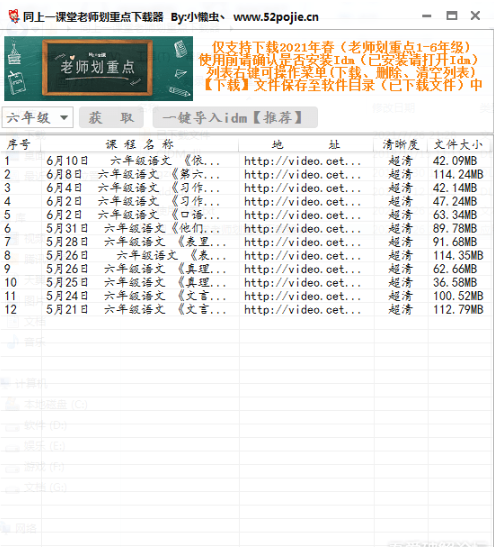This screenshot has width=494, height=547.
Task: Click 超清 quality cell in row 3
Action: pos(401,188)
